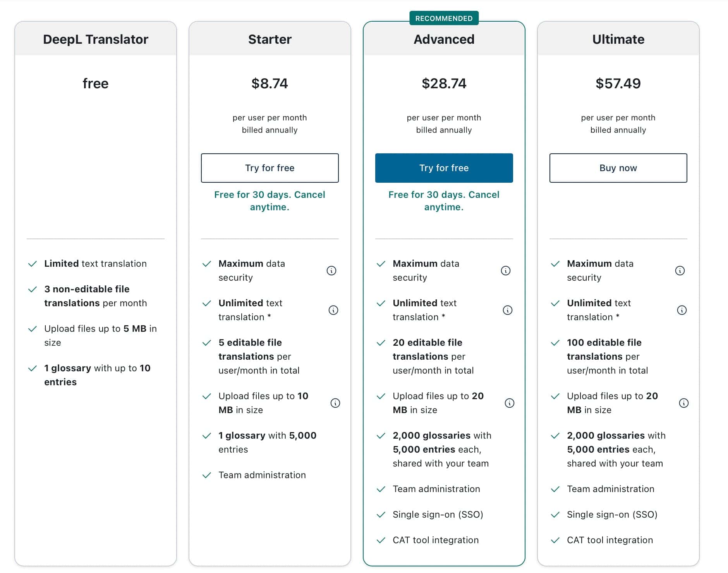This screenshot has height=573, width=728.
Task: Click info icon beside Ultimate Maximum data security
Action: pos(681,270)
